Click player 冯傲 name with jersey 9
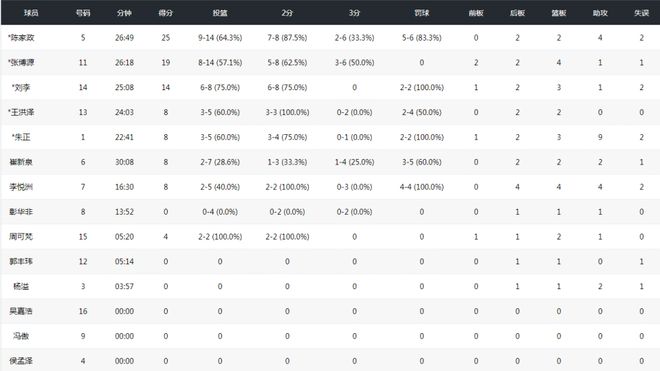The image size is (660, 371). (21, 336)
